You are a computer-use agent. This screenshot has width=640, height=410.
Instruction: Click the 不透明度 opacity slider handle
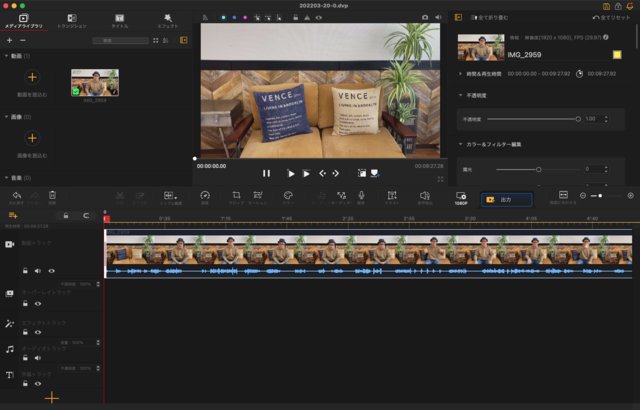pos(577,119)
